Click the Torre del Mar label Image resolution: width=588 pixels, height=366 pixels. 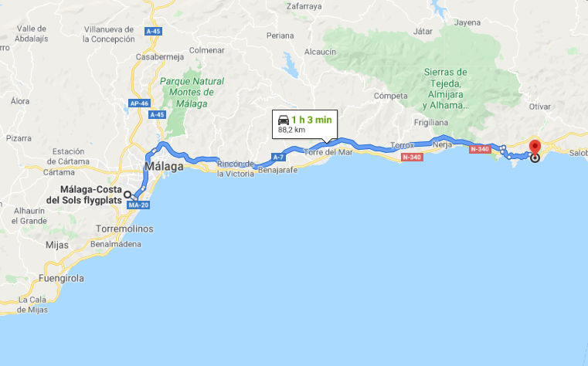328,152
